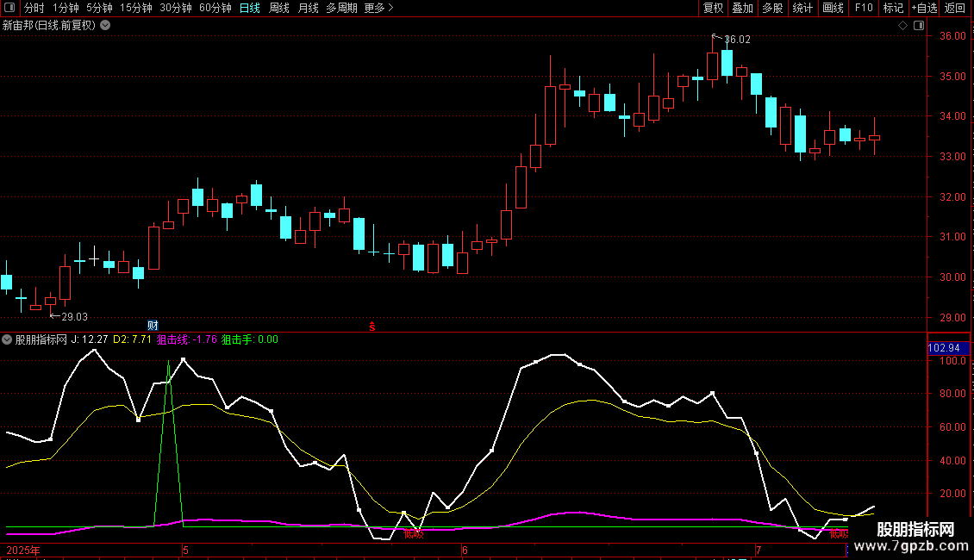
Task: Click the 狙击手: 0.00 value
Action: point(250,339)
